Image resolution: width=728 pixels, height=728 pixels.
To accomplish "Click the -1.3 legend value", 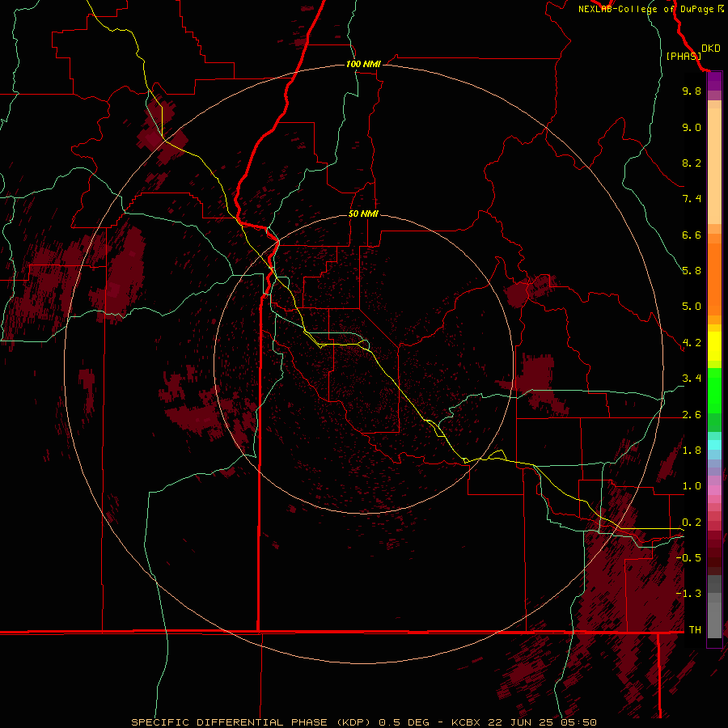I will (x=688, y=594).
